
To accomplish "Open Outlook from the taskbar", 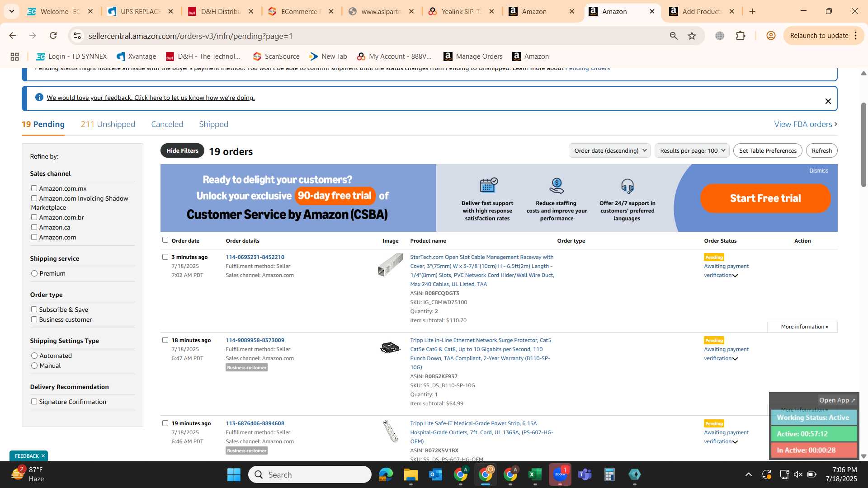I will pos(435,474).
